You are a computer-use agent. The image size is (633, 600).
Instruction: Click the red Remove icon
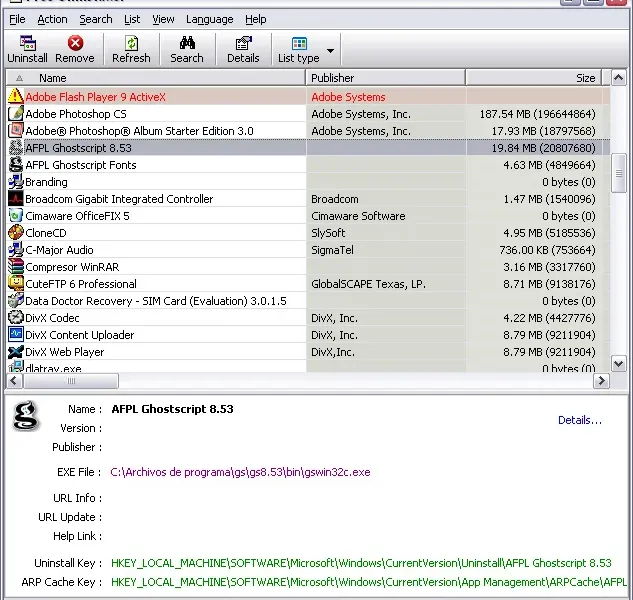pyautogui.click(x=75, y=43)
